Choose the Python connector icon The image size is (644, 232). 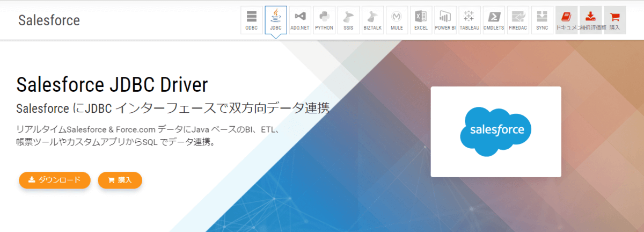coord(324,20)
